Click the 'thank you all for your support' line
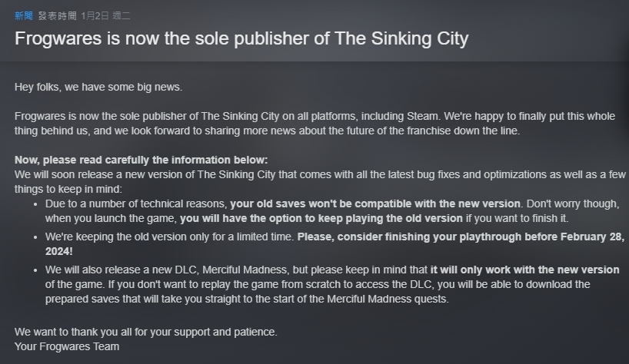Image resolution: width=629 pixels, height=364 pixels. 146,332
